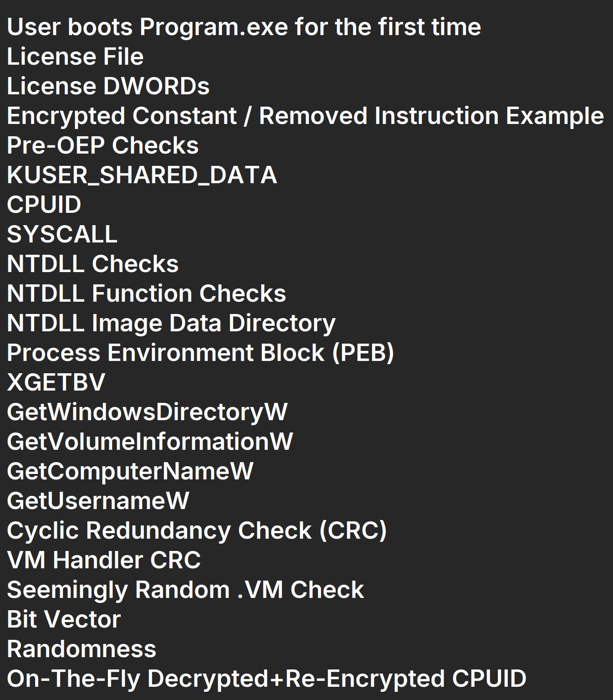This screenshot has height=700, width=613.
Task: Go to Encrypted Constant / Removed Instruction Example
Action: [305, 116]
